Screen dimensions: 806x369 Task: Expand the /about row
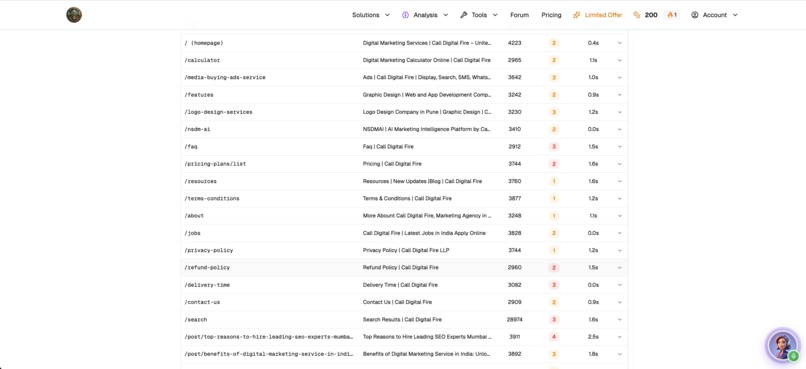point(619,216)
